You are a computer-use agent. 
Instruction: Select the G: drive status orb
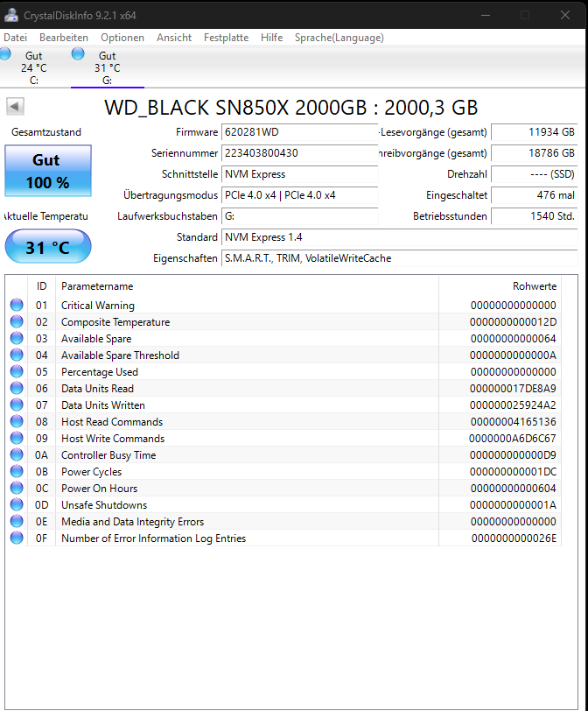tap(78, 53)
